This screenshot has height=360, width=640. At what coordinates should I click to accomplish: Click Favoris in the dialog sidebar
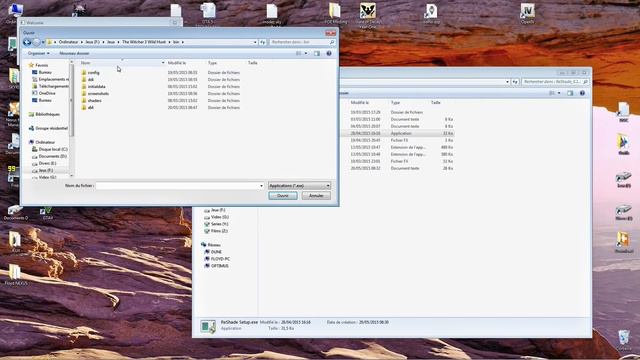point(41,65)
